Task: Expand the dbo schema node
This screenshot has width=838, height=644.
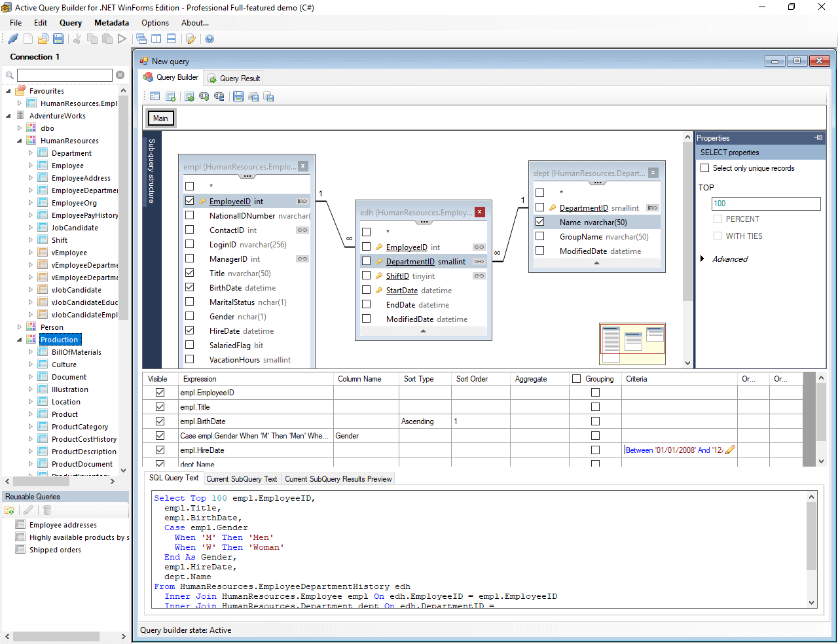Action: 20,128
